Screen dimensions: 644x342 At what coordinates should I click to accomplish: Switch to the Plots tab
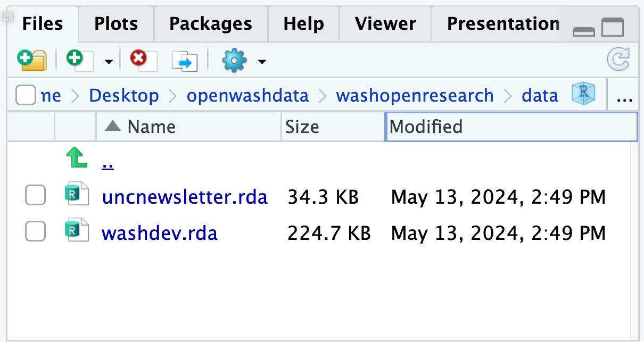[116, 23]
